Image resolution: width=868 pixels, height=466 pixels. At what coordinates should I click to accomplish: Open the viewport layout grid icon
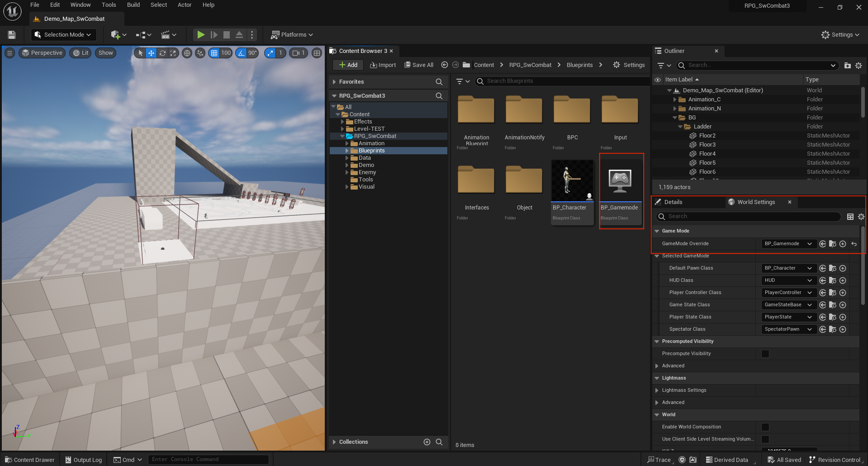317,53
